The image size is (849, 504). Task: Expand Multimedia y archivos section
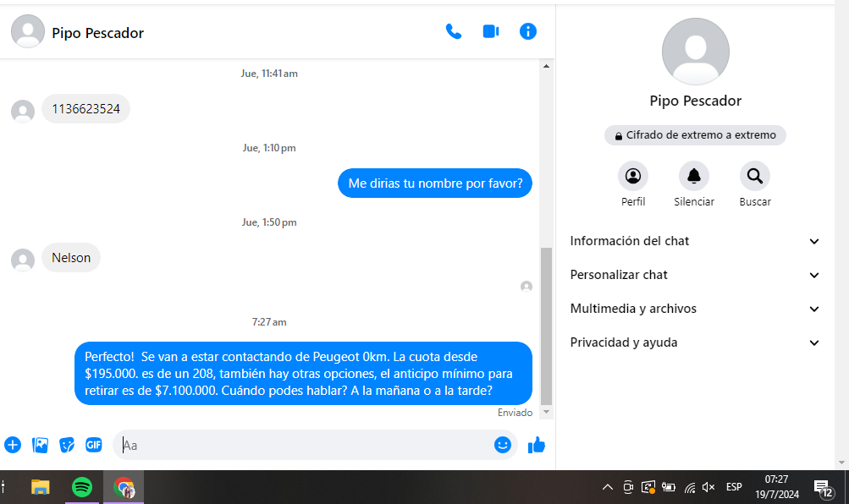tap(692, 309)
